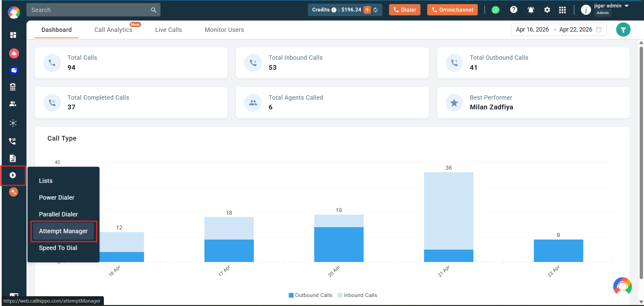
Task: Select Attempt Manager in the flyout menu
Action: 63,231
